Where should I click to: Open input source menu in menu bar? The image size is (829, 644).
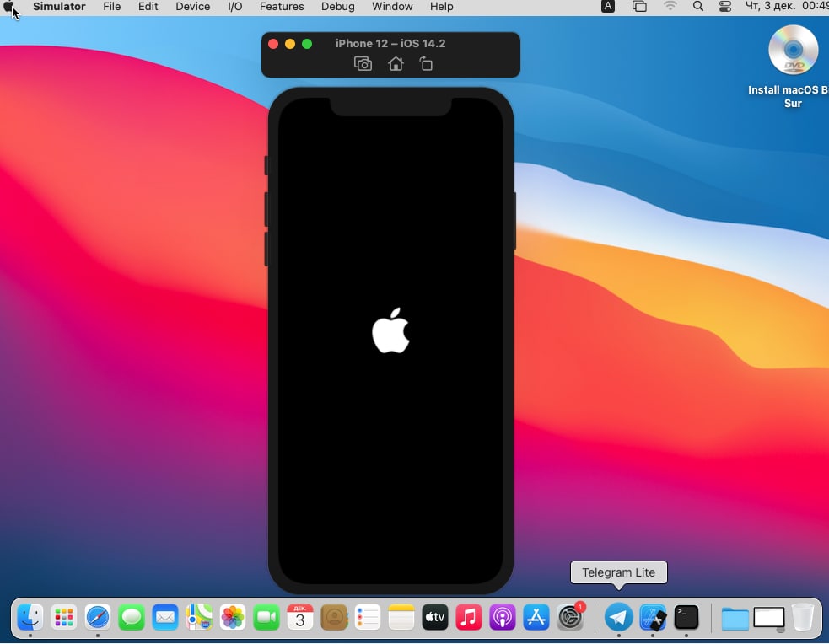pyautogui.click(x=608, y=7)
